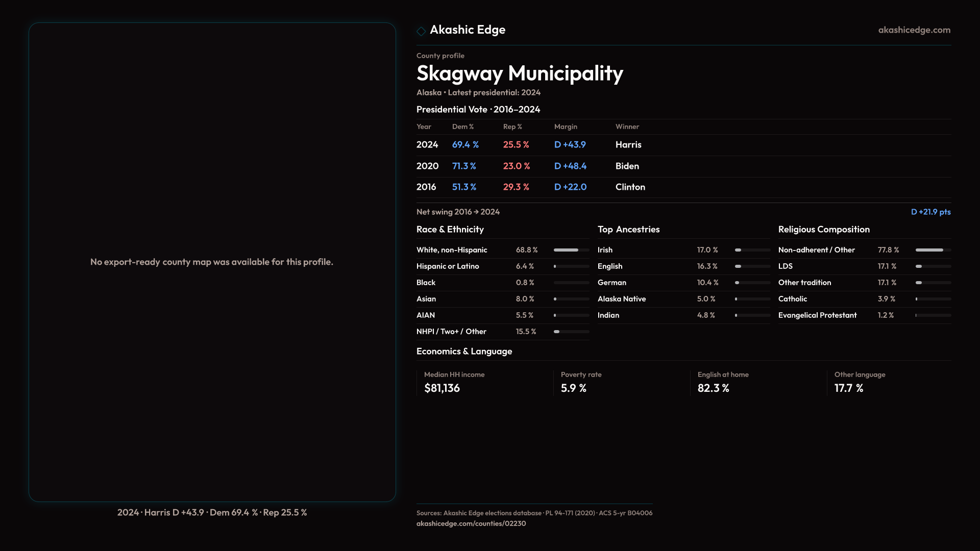Click the Poverty rate stat card
The height and width of the screenshot is (551, 980).
point(581,383)
